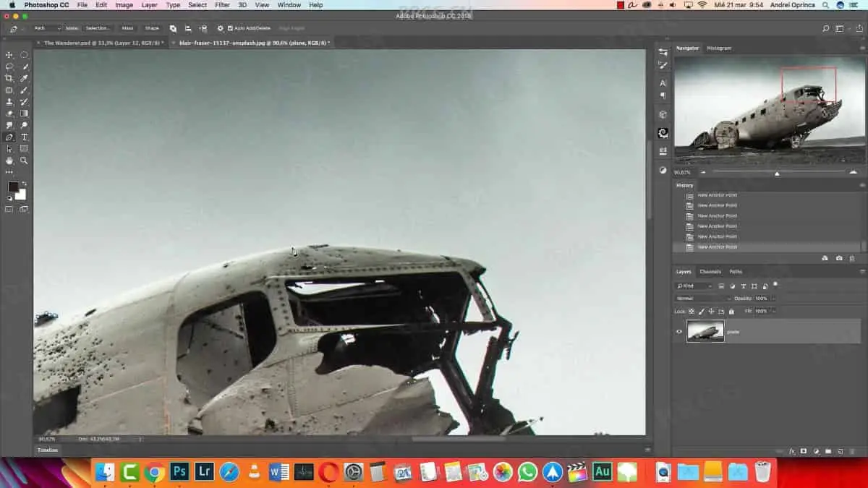Hide the plane layer with eye icon
868x488 pixels.
click(678, 332)
